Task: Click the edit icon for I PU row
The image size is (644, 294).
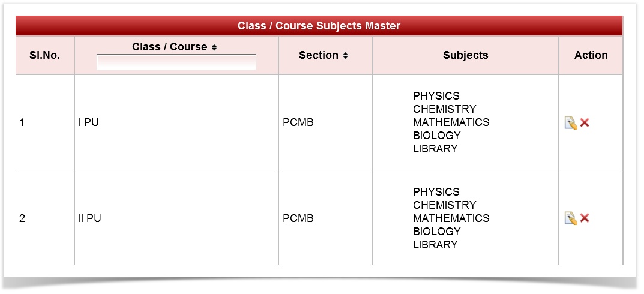Action: click(x=570, y=122)
